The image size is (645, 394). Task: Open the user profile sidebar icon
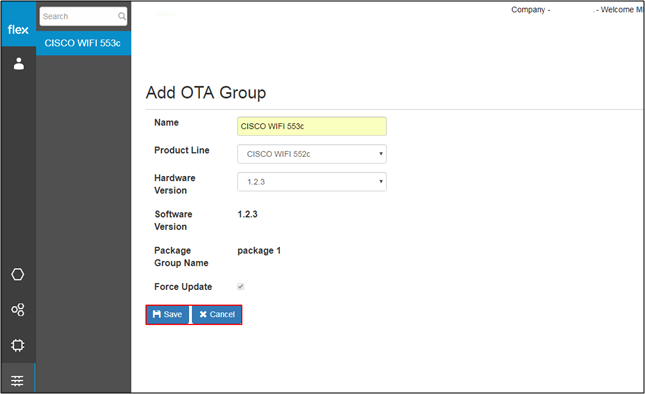click(x=19, y=63)
